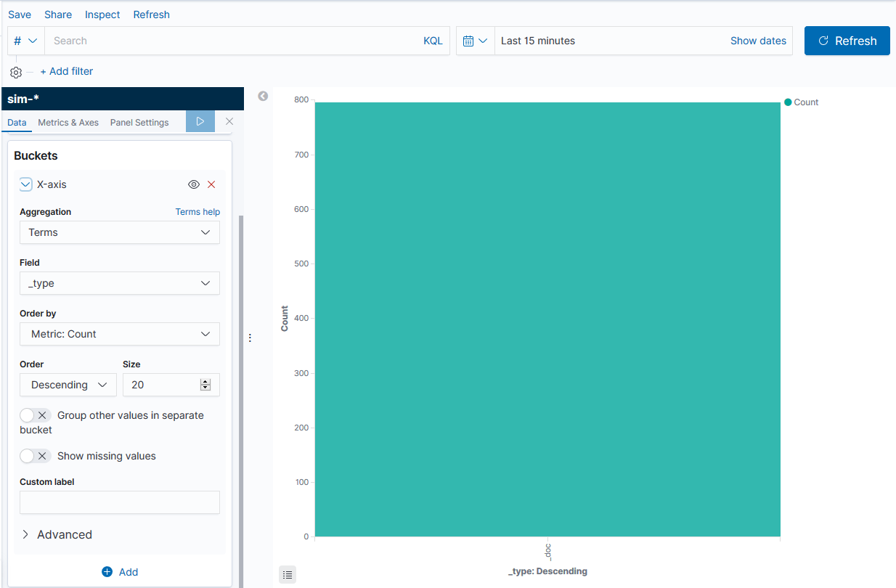Apply changes with the play icon
896x588 pixels.
200,121
